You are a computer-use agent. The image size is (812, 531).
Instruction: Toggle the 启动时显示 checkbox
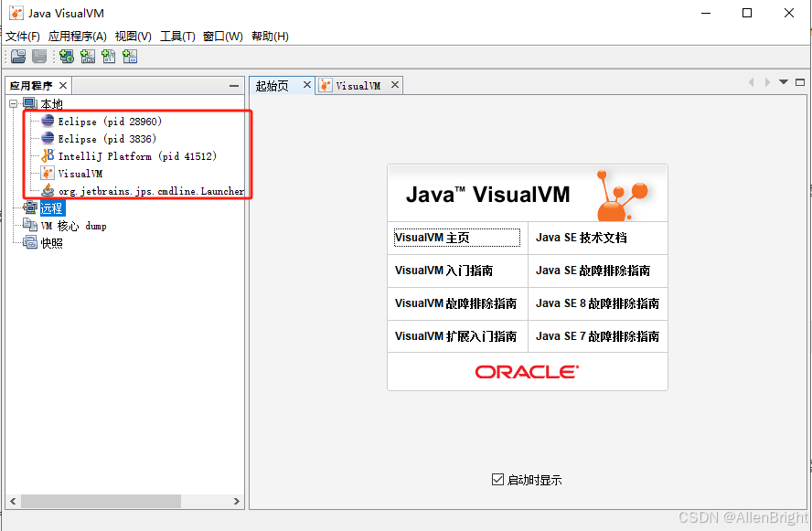click(x=497, y=480)
